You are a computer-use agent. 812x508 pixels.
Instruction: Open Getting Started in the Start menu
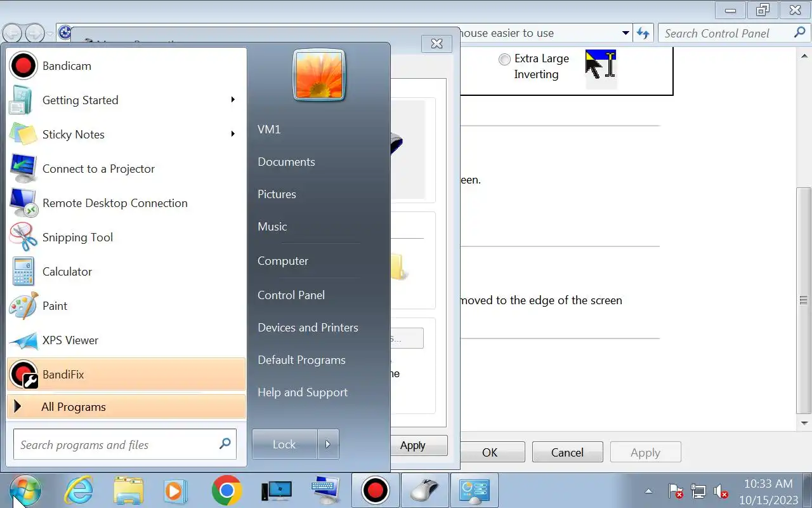(x=126, y=100)
